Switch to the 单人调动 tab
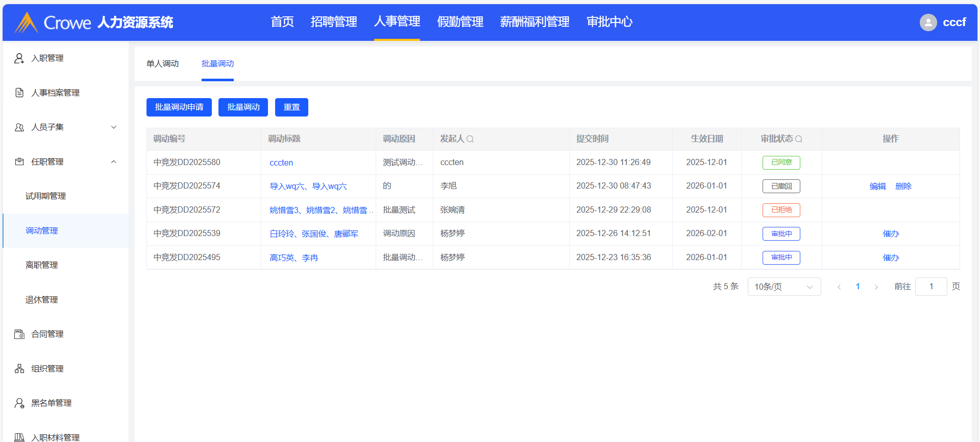This screenshot has width=980, height=442. click(x=162, y=64)
